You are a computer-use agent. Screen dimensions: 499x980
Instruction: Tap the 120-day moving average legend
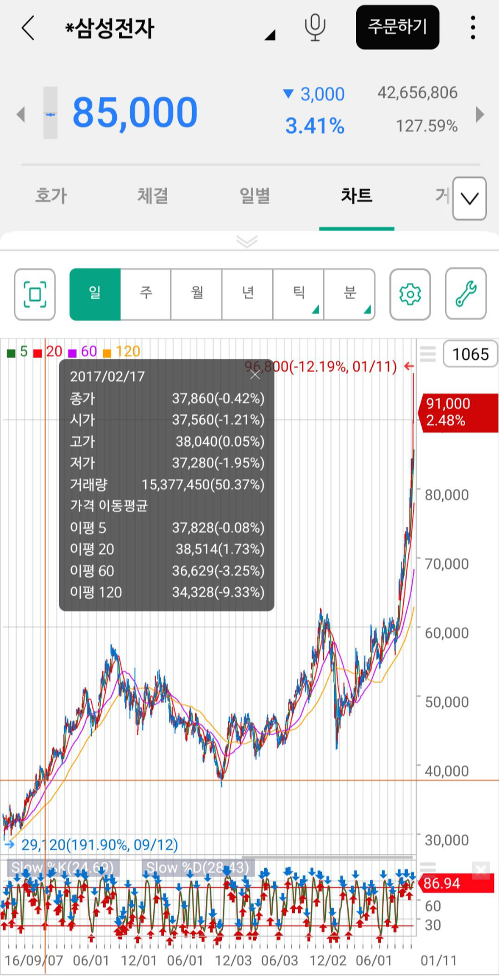coord(121,352)
